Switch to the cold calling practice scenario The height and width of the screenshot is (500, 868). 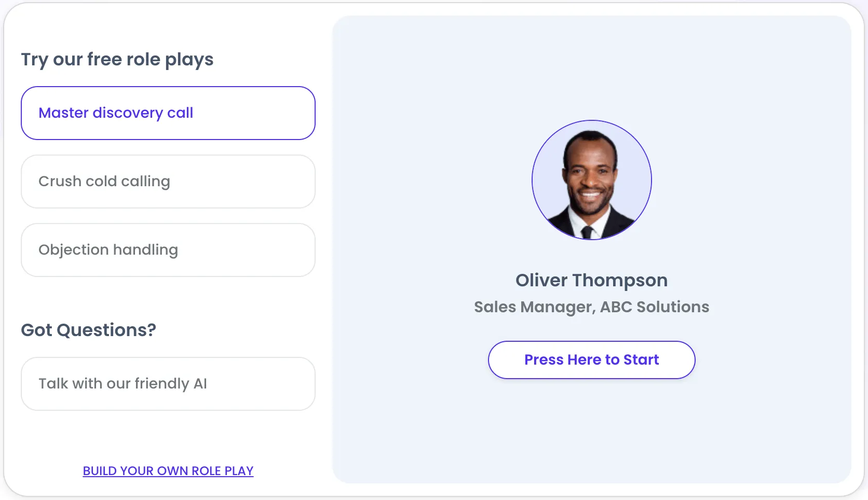point(168,182)
